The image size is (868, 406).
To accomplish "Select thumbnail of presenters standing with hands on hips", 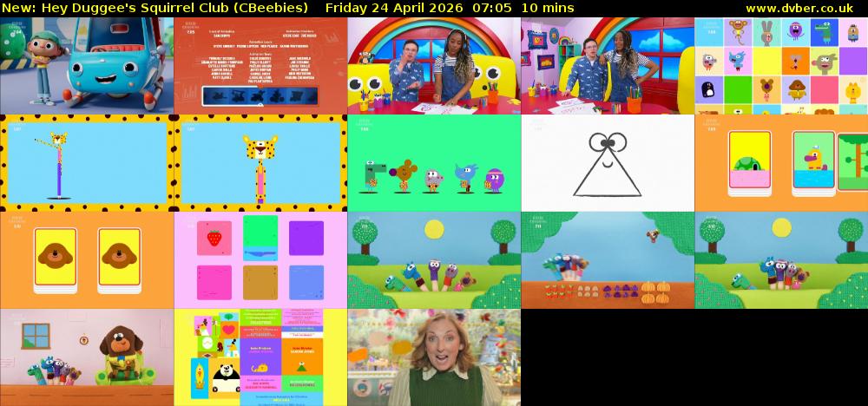I will (608, 66).
